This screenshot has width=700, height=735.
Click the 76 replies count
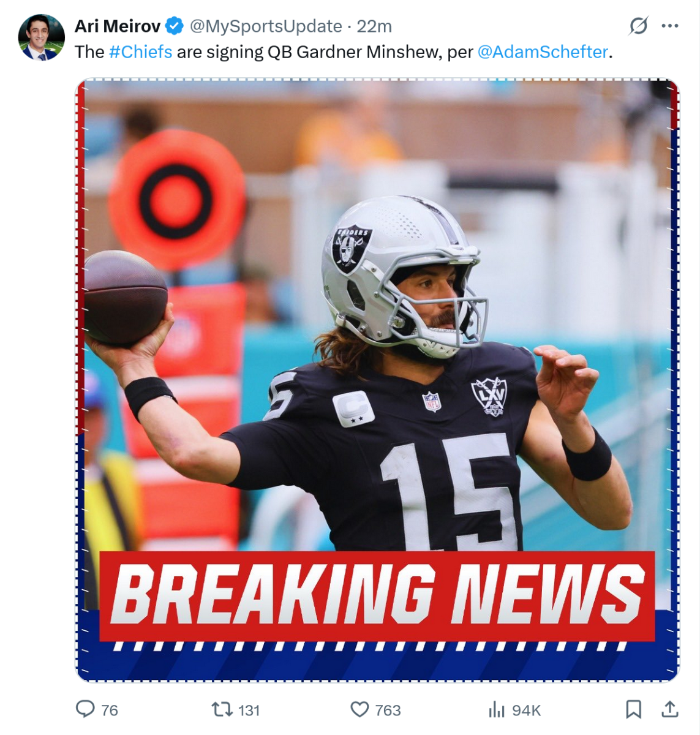pos(110,710)
